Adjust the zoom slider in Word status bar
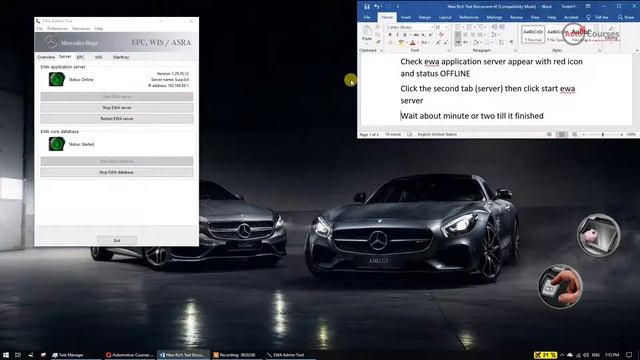Screen dimensions: 640x360 point(602,134)
